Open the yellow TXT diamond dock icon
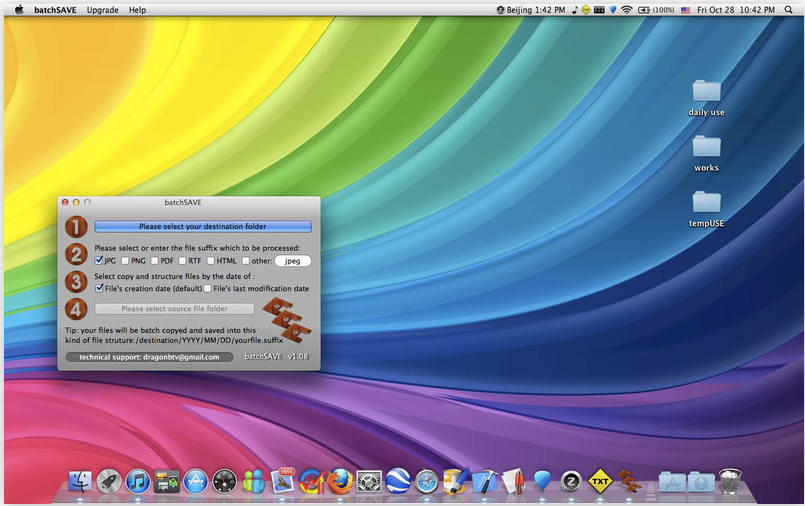Viewport: 805px width, 506px height. pyautogui.click(x=600, y=481)
